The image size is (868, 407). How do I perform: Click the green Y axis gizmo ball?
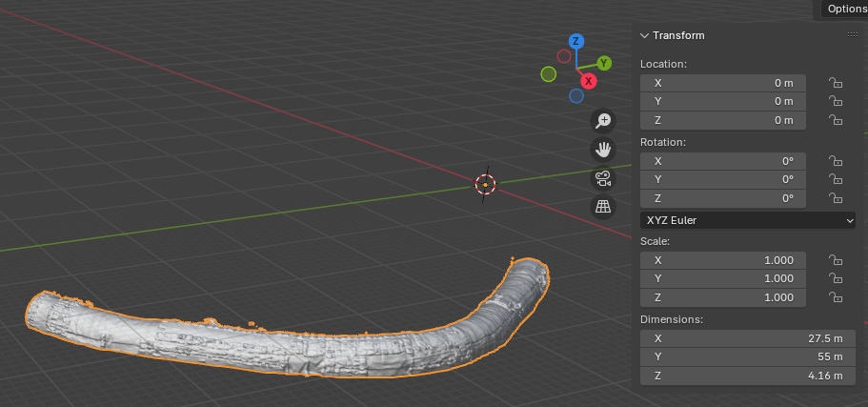(x=604, y=63)
